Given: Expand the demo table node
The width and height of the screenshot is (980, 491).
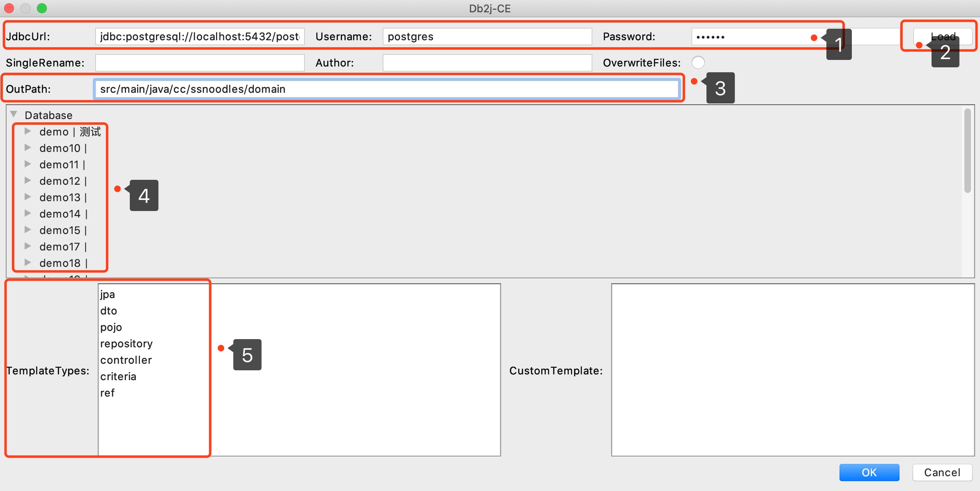Looking at the screenshot, I should pos(28,131).
